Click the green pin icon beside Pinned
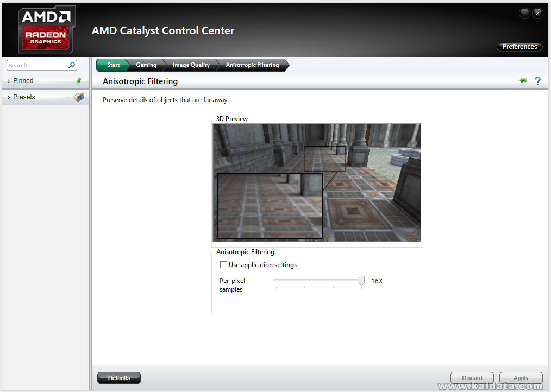This screenshot has height=392, width=551. tap(79, 81)
